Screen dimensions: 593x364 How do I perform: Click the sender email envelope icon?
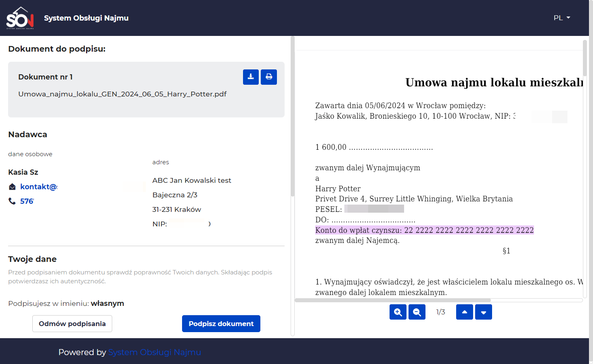12,187
